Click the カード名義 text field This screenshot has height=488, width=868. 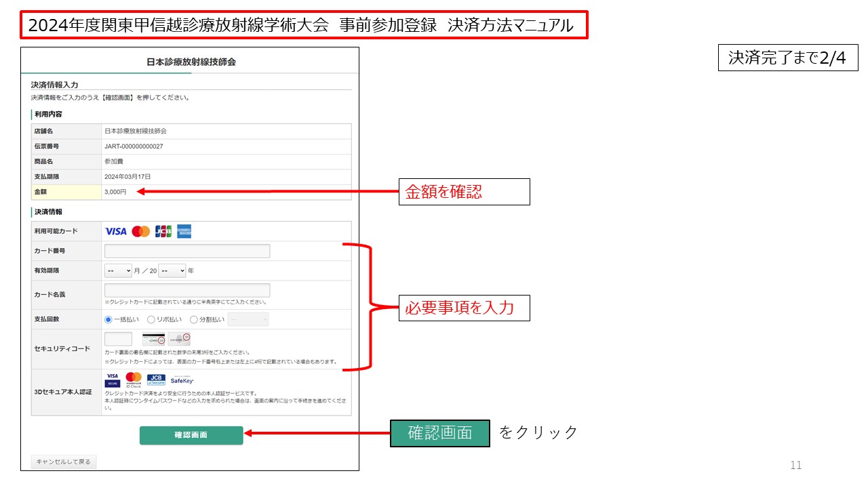[187, 290]
